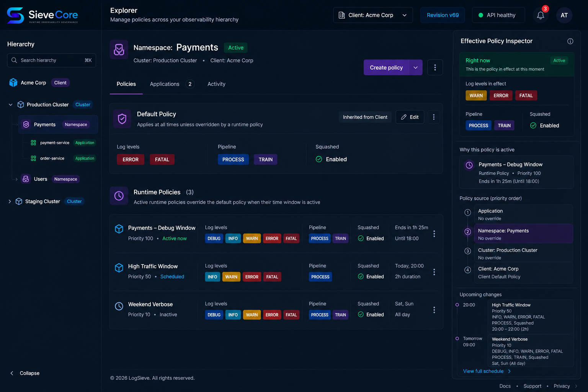The width and height of the screenshot is (588, 392).
Task: Click the order-service application grid icon
Action: coord(33,158)
